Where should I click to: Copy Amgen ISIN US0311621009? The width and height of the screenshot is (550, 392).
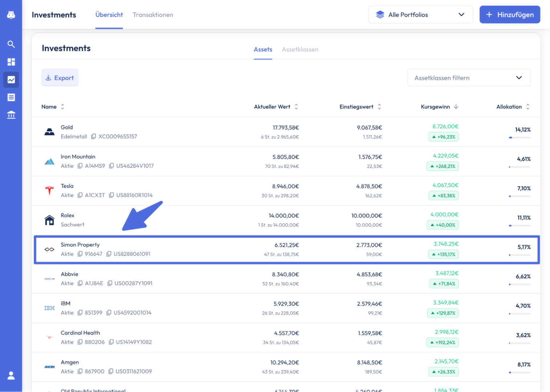tap(111, 372)
